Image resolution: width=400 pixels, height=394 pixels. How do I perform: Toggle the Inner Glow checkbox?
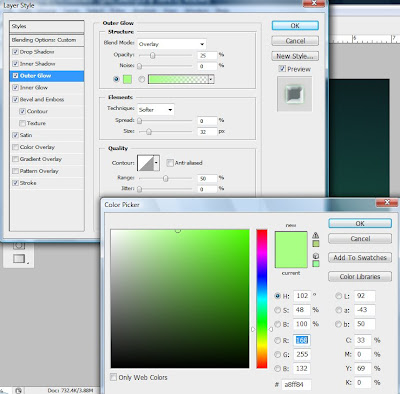click(15, 88)
